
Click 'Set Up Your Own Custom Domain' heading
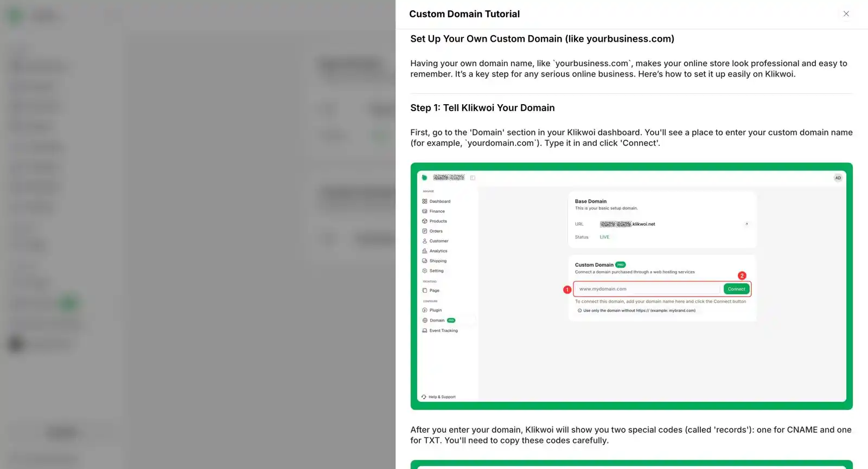(542, 39)
